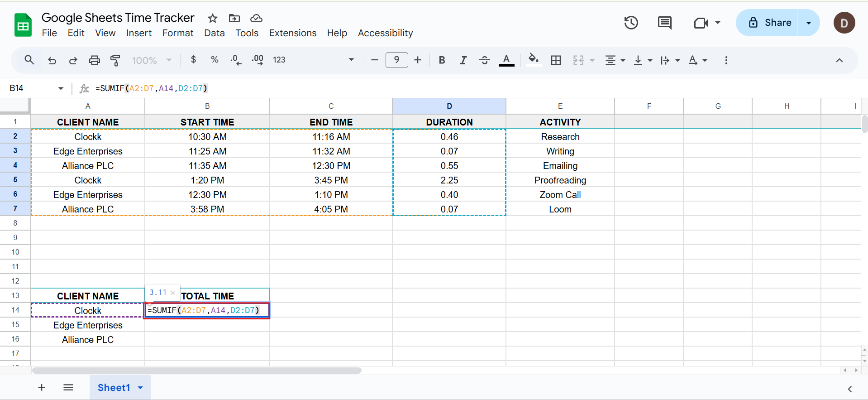
Task: Add a new sheet
Action: point(42,387)
